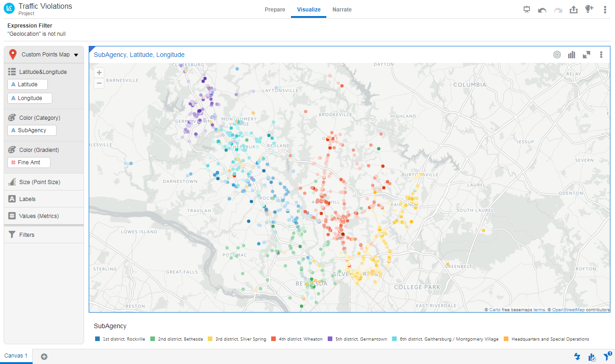Click the SubAgency legend heading
615x364 pixels.
click(x=110, y=326)
